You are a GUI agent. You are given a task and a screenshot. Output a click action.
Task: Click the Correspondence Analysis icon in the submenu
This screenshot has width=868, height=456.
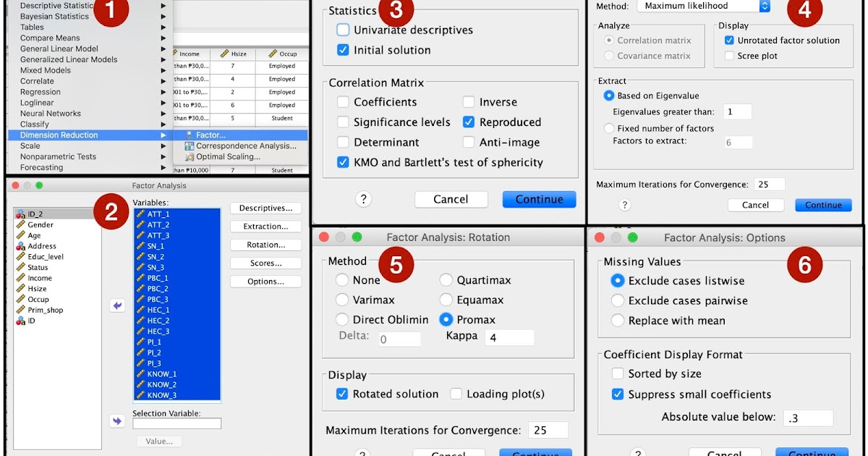tap(190, 146)
